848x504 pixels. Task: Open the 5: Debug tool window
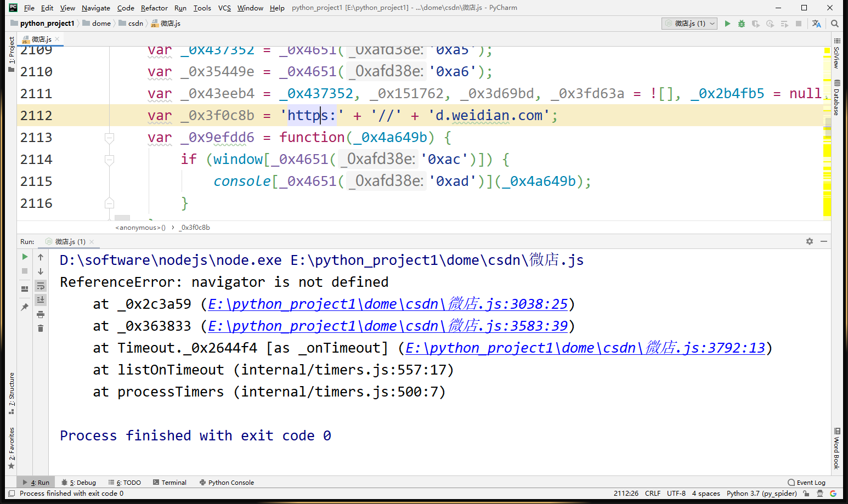pyautogui.click(x=78, y=483)
